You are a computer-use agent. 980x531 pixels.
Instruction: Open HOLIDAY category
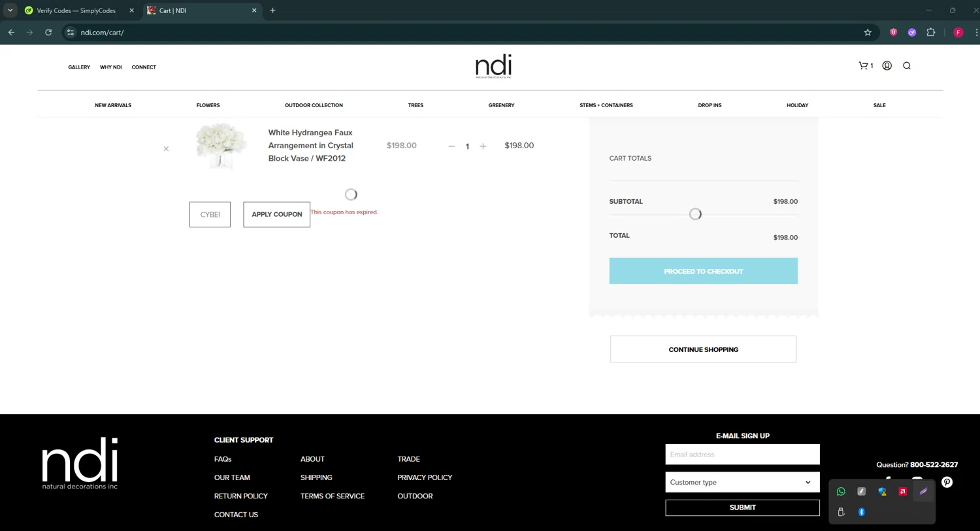pyautogui.click(x=797, y=105)
